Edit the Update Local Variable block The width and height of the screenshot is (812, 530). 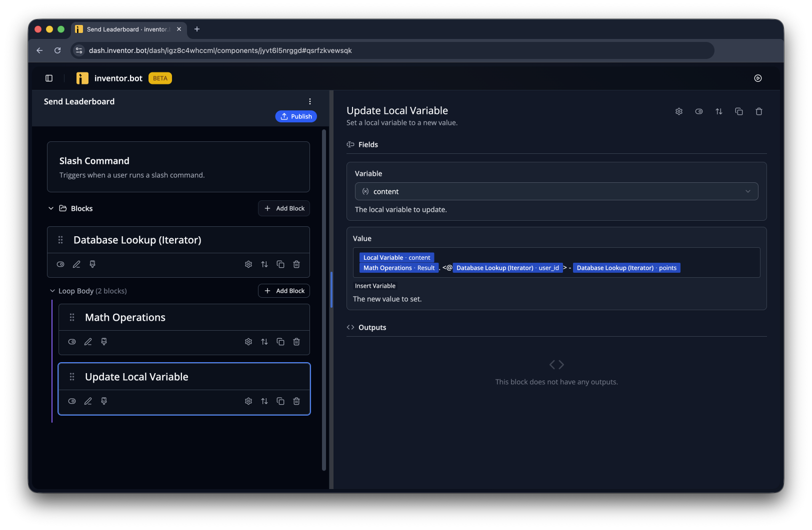(88, 401)
